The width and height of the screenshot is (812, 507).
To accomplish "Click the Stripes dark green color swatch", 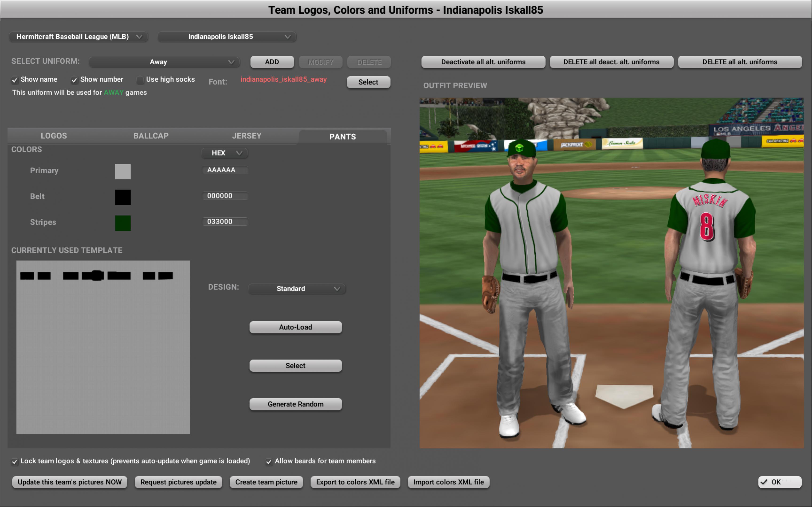I will [x=122, y=223].
